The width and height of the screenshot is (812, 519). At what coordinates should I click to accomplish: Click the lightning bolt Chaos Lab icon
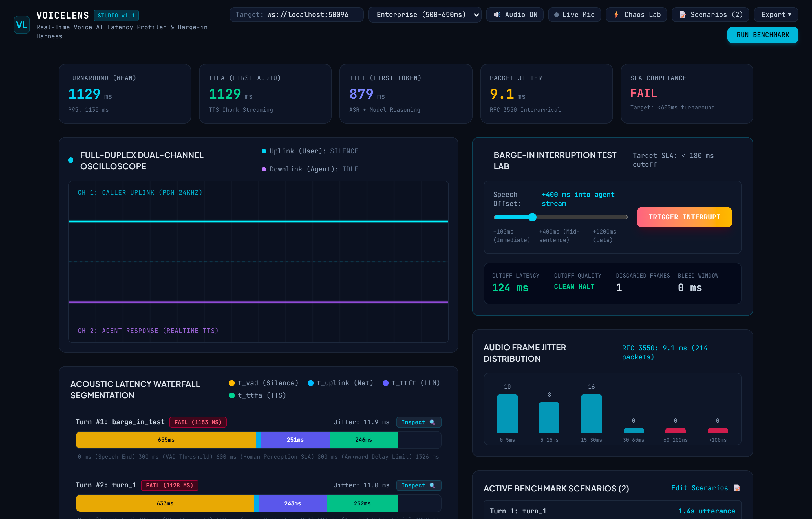(x=616, y=14)
